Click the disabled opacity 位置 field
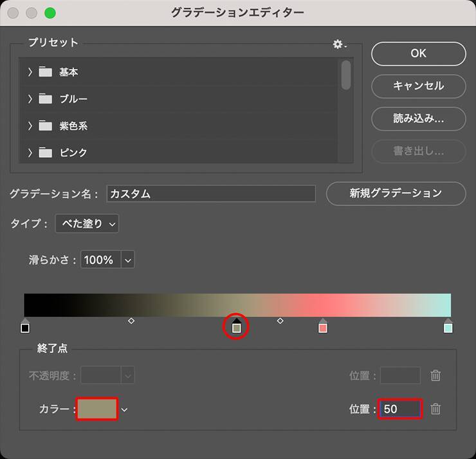Image resolution: width=476 pixels, height=459 pixels. [400, 375]
